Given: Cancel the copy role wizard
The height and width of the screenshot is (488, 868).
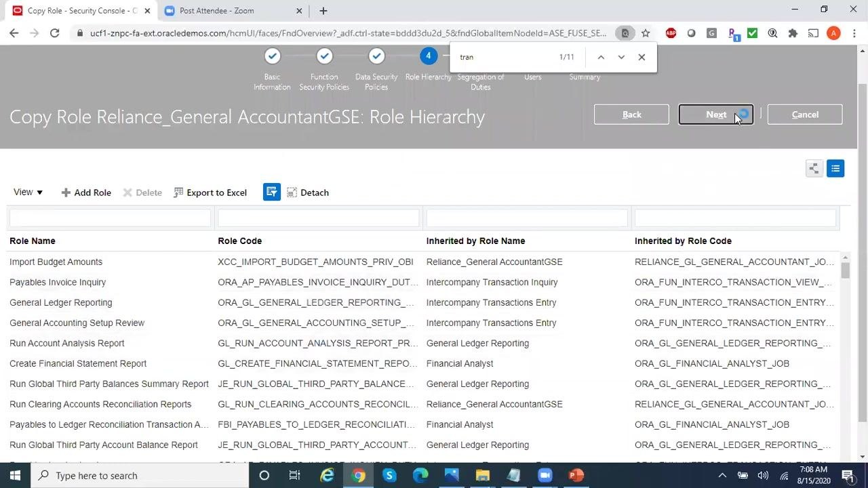Looking at the screenshot, I should 805,115.
